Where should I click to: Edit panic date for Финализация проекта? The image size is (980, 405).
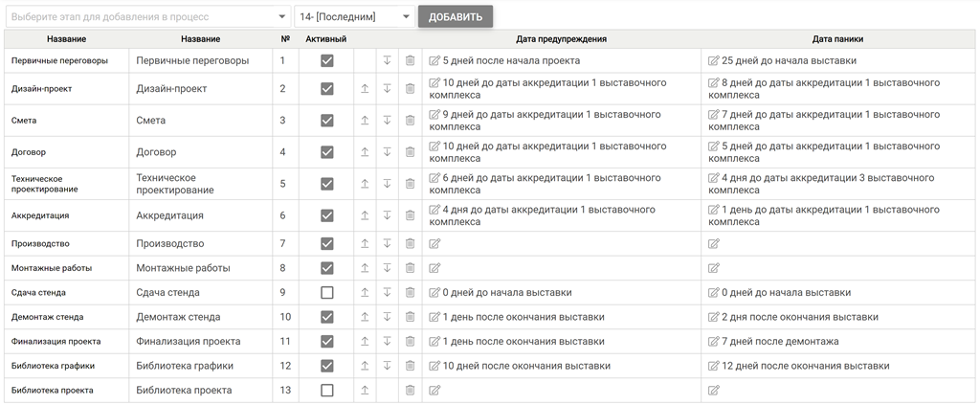[713, 342]
